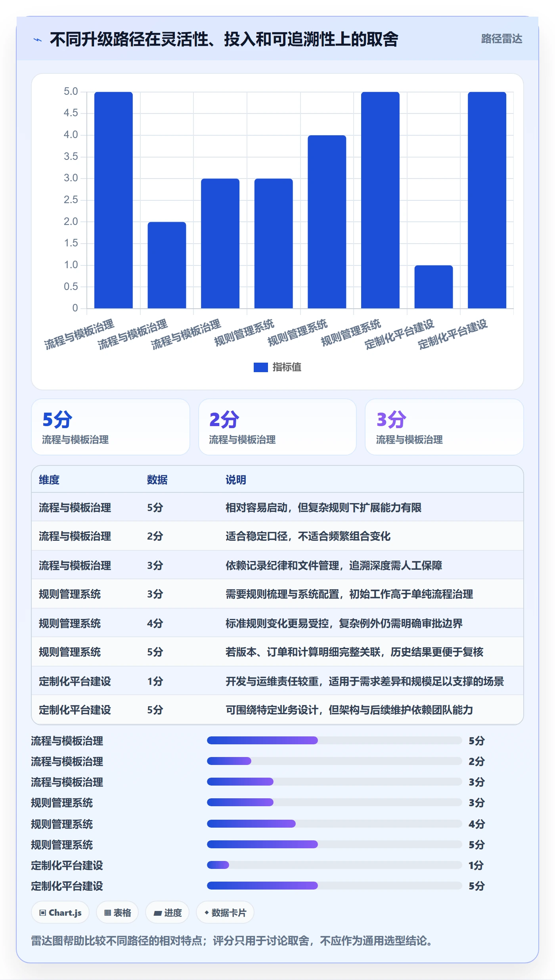Screen dimensions: 555x980
Task: Select the 规则管理系统 chart bar reaching 3.0
Action: click(274, 243)
